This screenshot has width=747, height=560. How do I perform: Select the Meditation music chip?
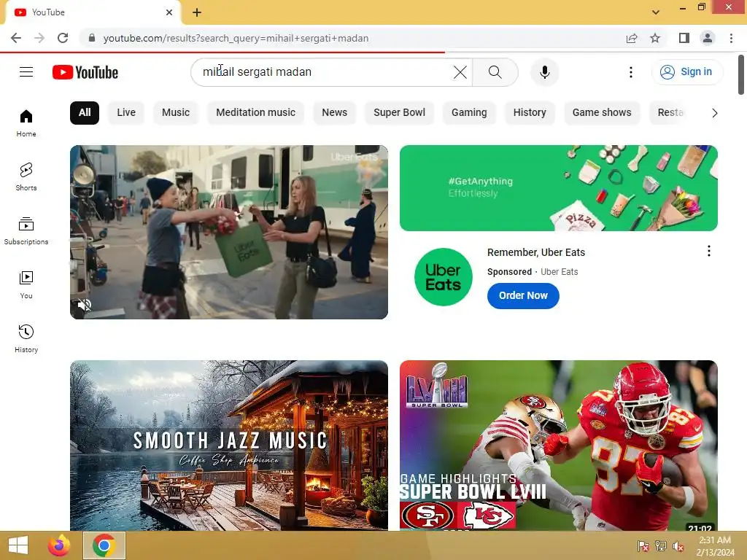point(256,113)
